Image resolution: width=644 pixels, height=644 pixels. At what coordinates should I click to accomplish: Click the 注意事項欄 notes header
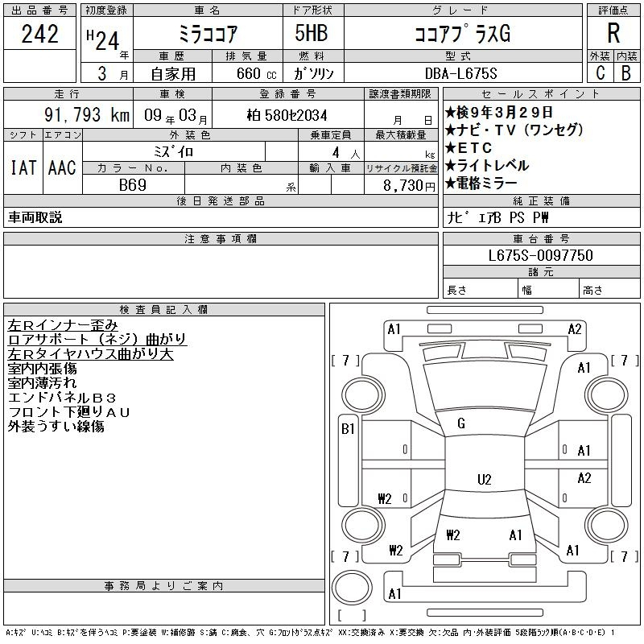pyautogui.click(x=221, y=238)
